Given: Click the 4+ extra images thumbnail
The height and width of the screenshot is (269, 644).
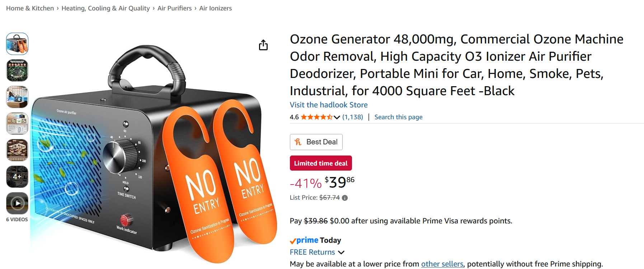Looking at the screenshot, I should coord(17,177).
